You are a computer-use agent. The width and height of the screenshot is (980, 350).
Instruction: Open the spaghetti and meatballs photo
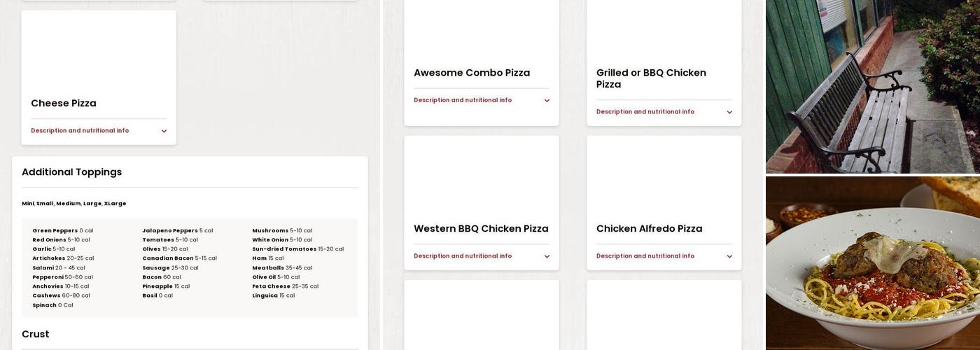tap(872, 263)
